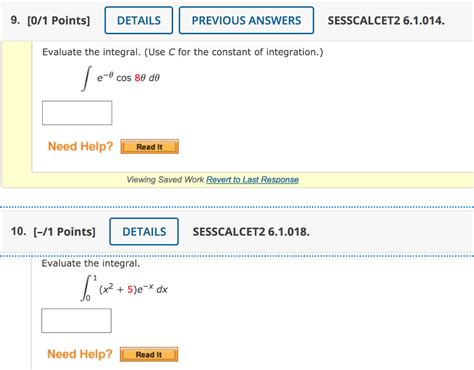Click Read It under question 9
The image size is (474, 370).
(150, 147)
